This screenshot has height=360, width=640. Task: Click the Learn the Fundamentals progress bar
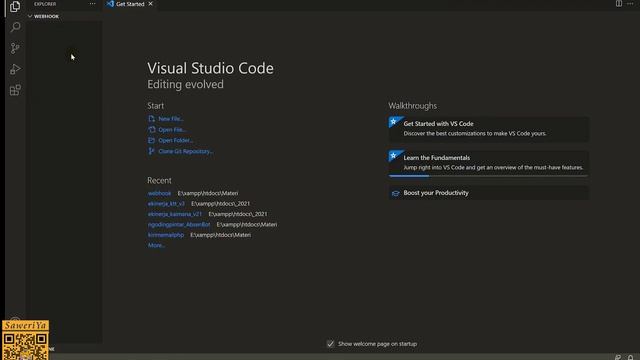(x=488, y=176)
